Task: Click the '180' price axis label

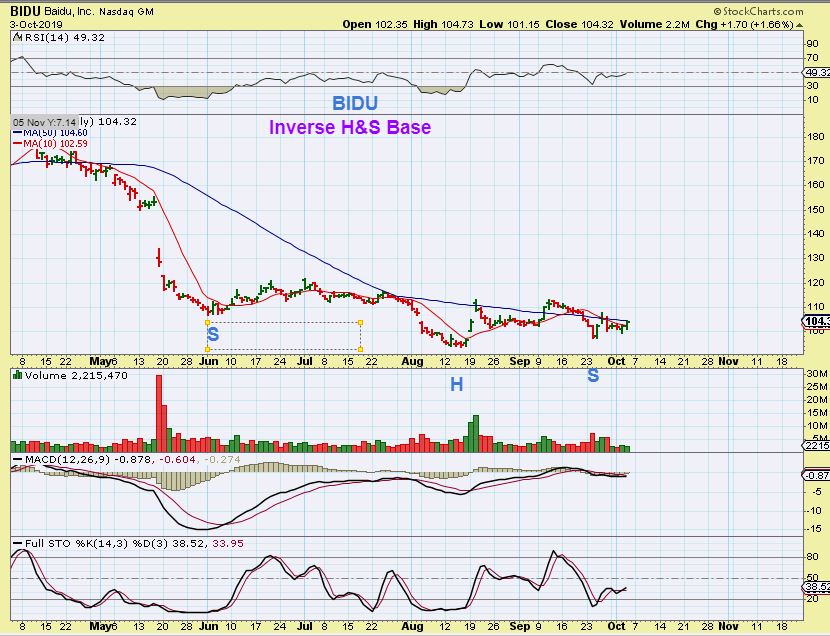Action: tap(815, 137)
